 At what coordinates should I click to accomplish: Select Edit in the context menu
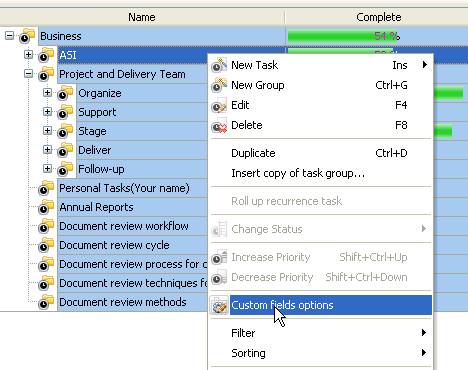tap(320, 105)
